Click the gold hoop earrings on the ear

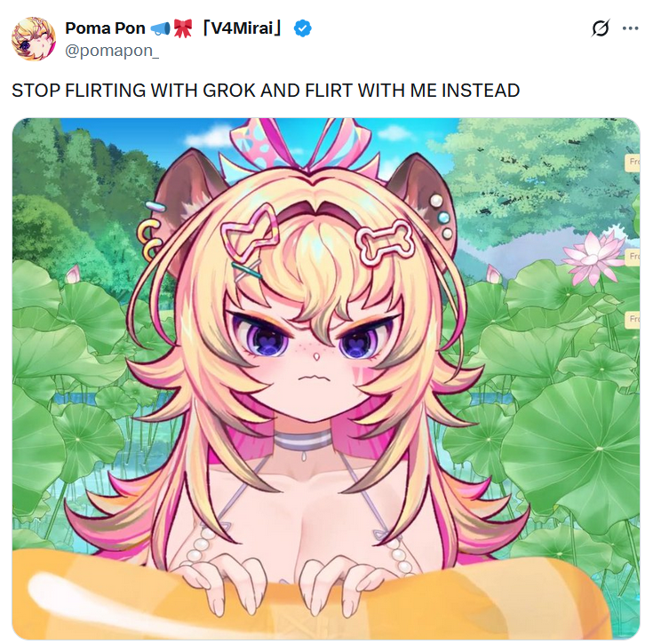tap(149, 241)
